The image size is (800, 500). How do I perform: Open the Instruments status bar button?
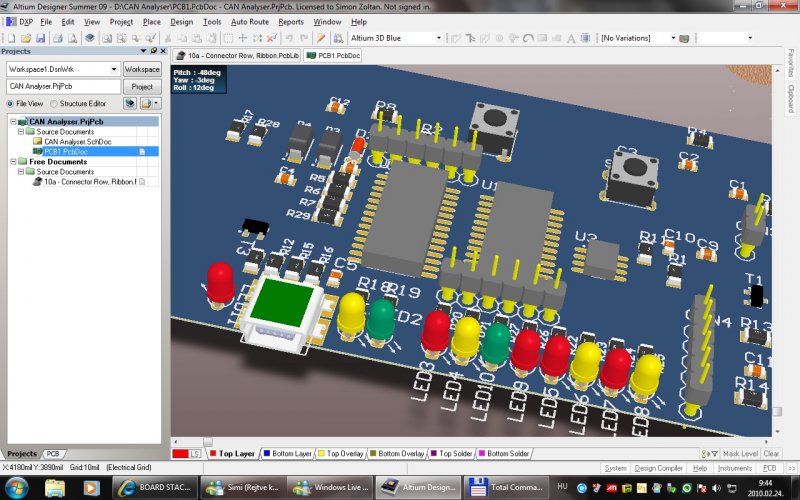pyautogui.click(x=735, y=468)
